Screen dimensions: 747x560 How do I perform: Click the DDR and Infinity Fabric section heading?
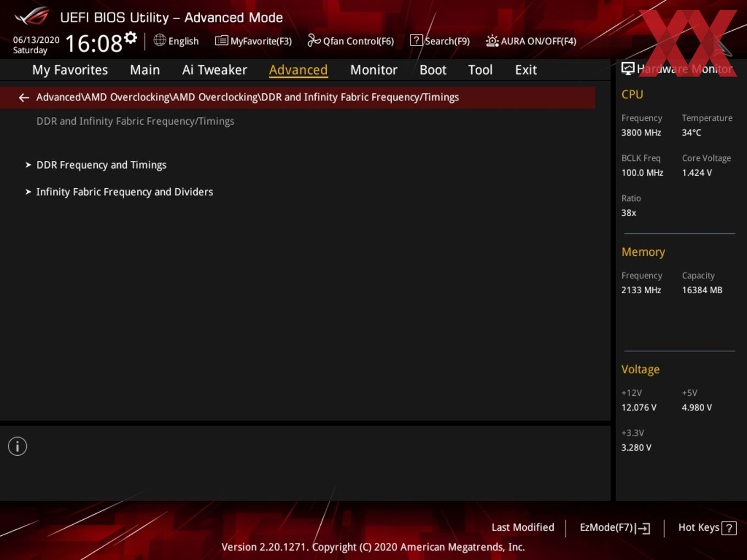[135, 121]
